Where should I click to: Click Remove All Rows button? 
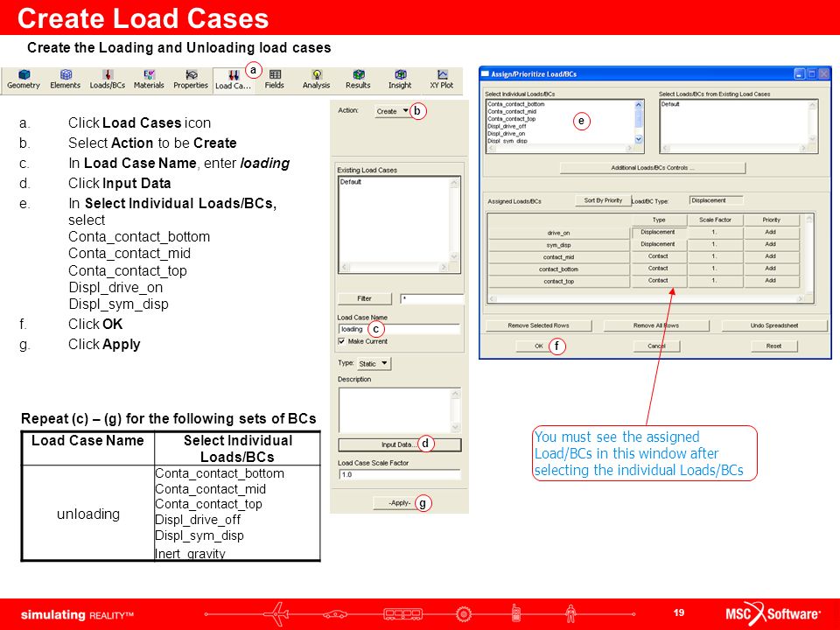click(656, 325)
